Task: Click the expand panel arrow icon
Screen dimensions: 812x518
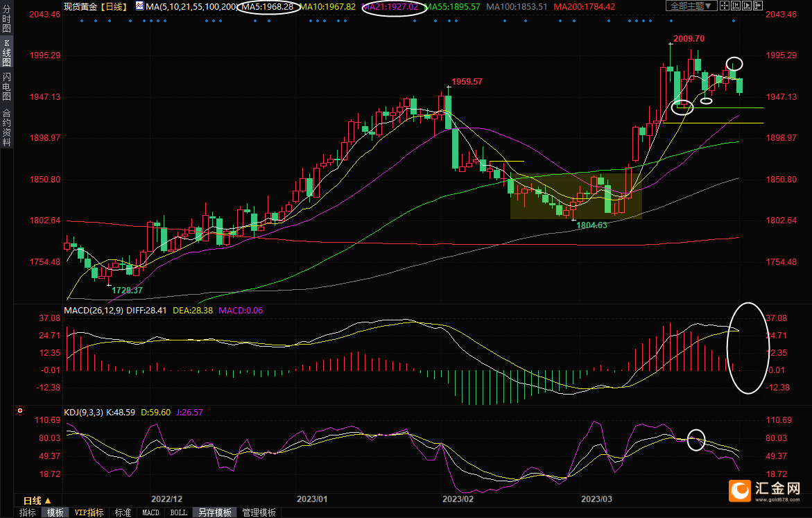Action: 758,6
